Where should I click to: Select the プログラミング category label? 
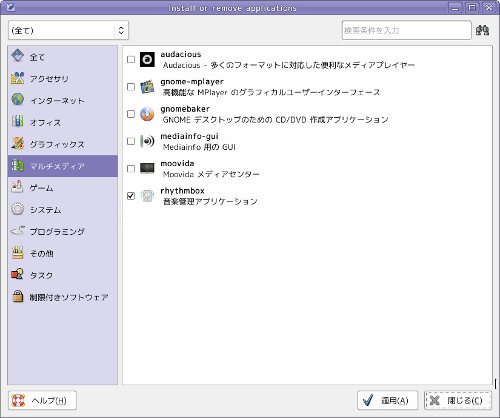(57, 231)
